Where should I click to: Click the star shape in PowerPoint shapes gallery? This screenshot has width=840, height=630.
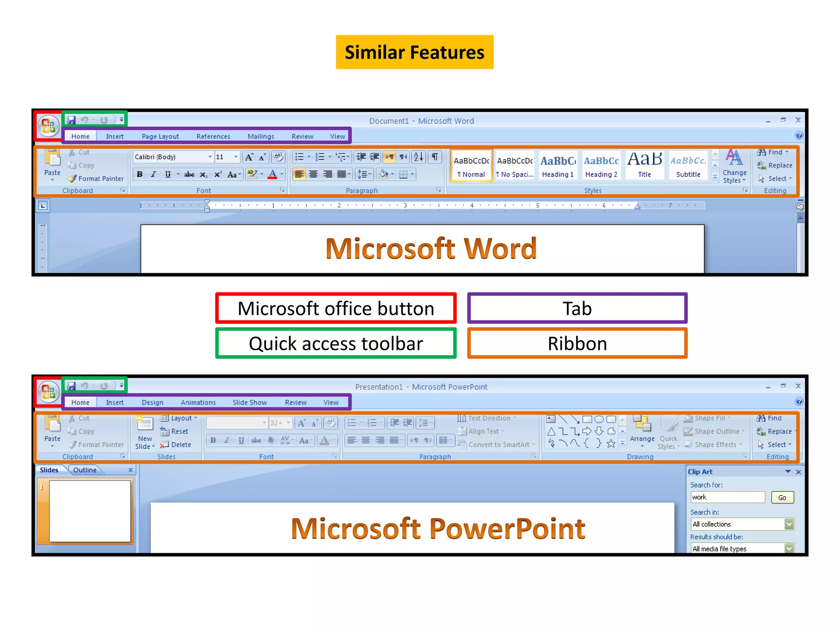(611, 443)
